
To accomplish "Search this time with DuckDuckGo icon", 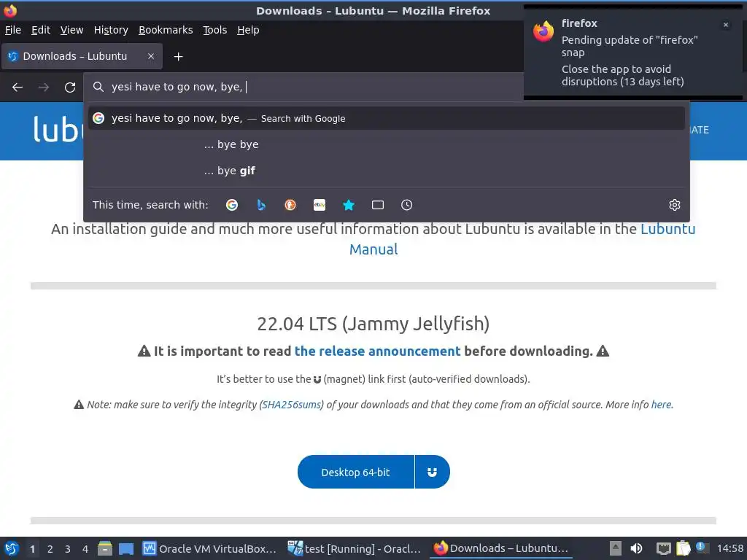I will pos(290,205).
